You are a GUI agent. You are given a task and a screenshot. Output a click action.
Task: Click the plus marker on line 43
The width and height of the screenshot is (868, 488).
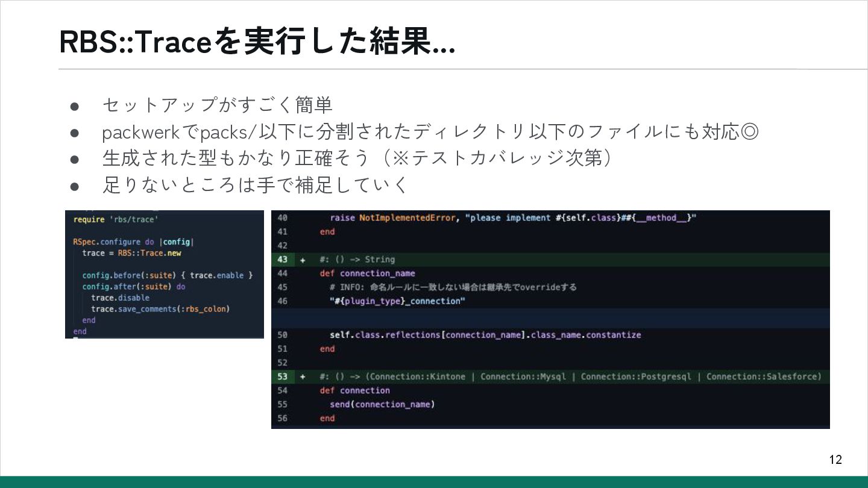[303, 259]
